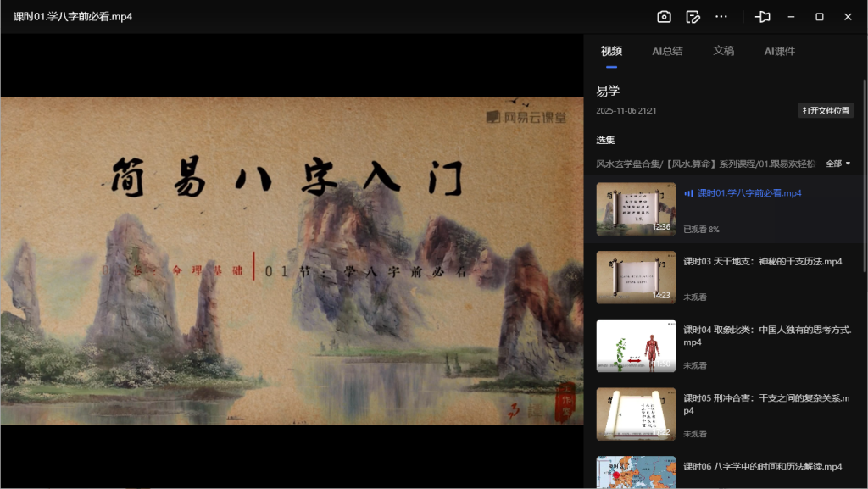Screen dimensions: 868x489
Task: Click the thumbnail of the currently playing episode
Action: click(635, 208)
